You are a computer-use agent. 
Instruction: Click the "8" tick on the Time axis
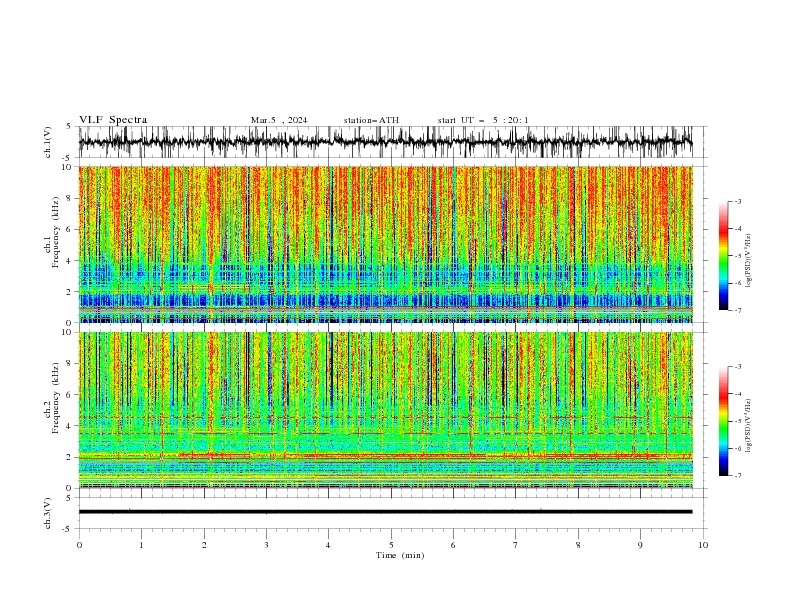click(x=578, y=545)
